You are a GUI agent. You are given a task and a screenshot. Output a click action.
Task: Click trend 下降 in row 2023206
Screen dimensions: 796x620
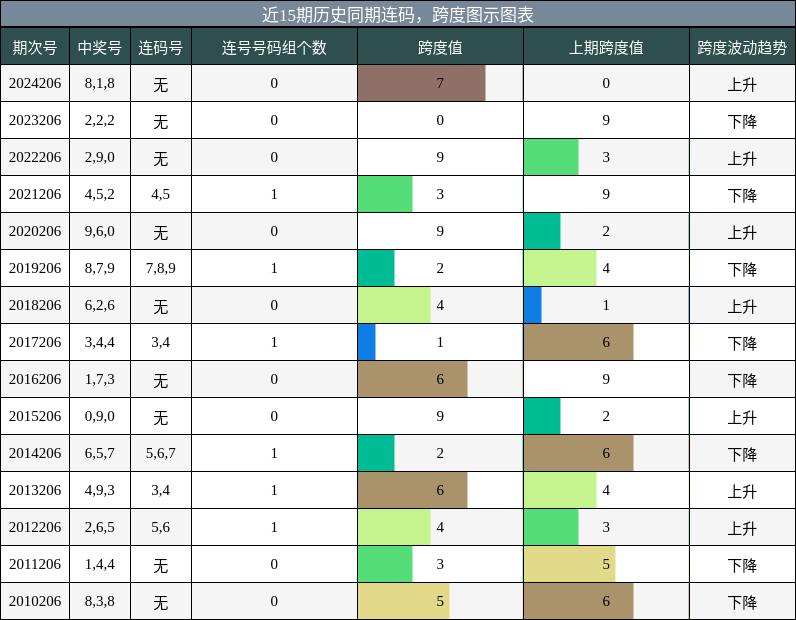(742, 121)
